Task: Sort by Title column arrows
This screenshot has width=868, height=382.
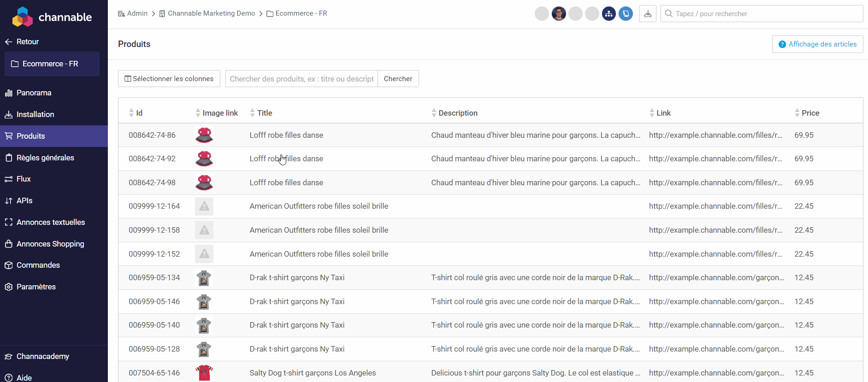Action: tap(252, 113)
